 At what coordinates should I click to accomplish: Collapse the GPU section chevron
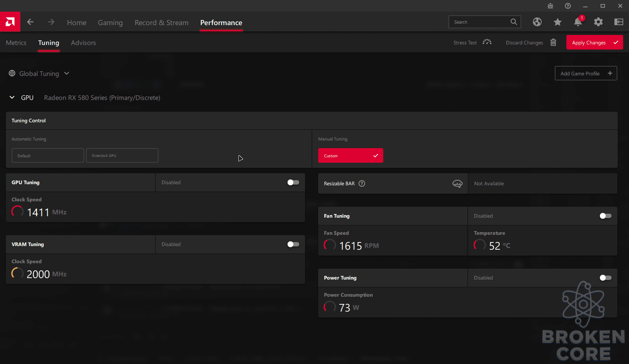click(12, 97)
